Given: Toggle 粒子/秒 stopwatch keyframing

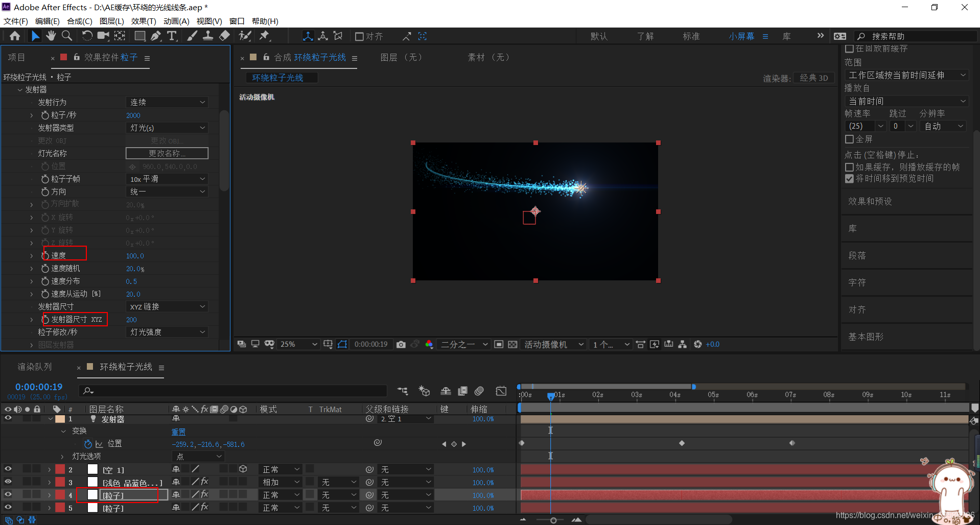Looking at the screenshot, I should (x=45, y=115).
